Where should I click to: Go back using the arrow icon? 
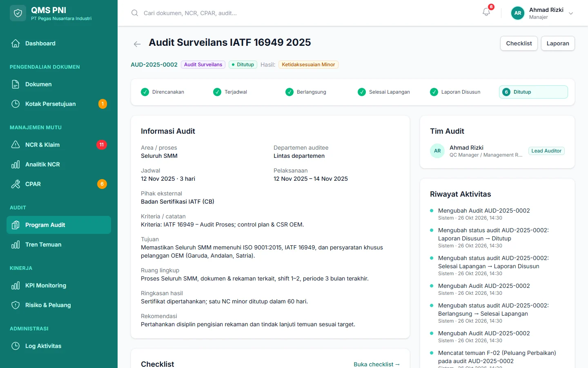click(x=137, y=44)
